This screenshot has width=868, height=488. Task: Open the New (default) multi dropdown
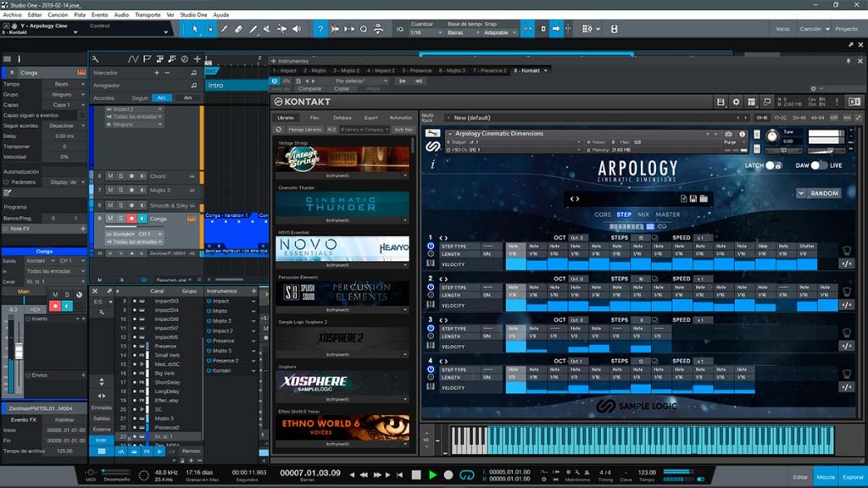(448, 118)
